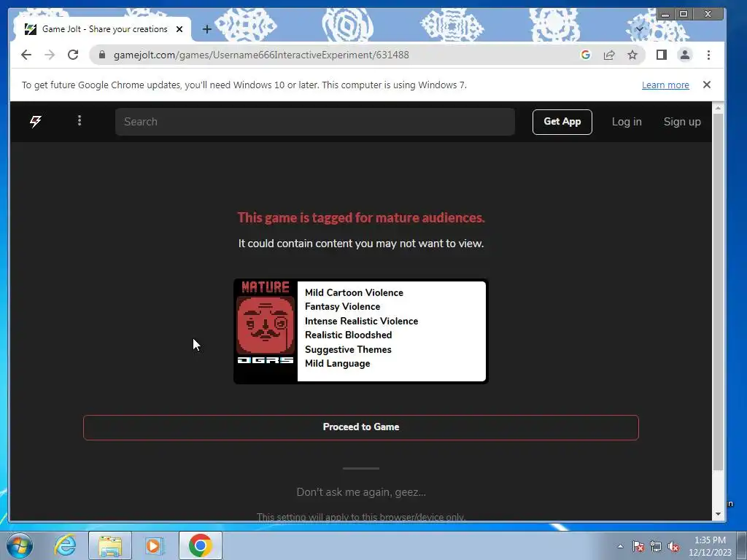Click the Log in link
This screenshot has width=747, height=560.
627,122
